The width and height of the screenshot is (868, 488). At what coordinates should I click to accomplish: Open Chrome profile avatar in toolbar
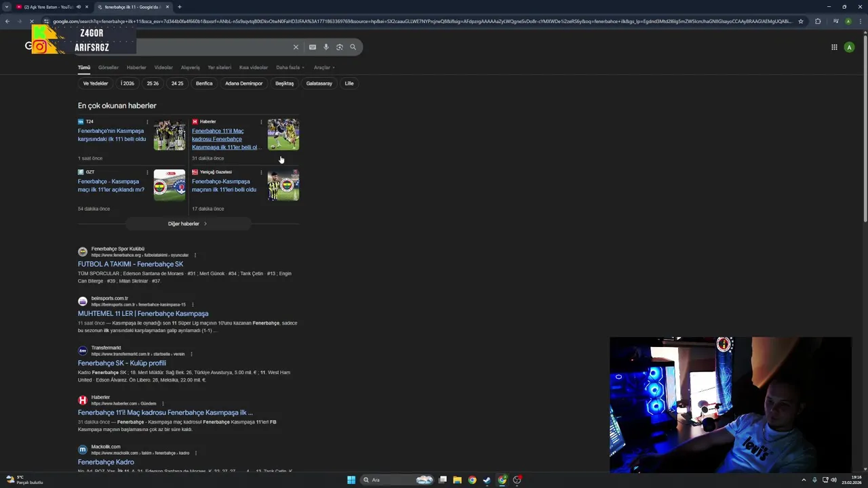pyautogui.click(x=848, y=21)
